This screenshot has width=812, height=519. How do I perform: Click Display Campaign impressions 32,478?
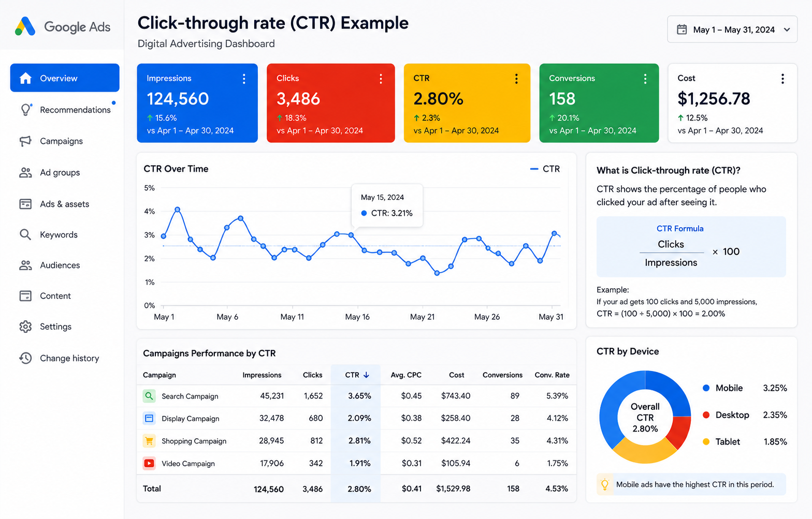pos(271,418)
